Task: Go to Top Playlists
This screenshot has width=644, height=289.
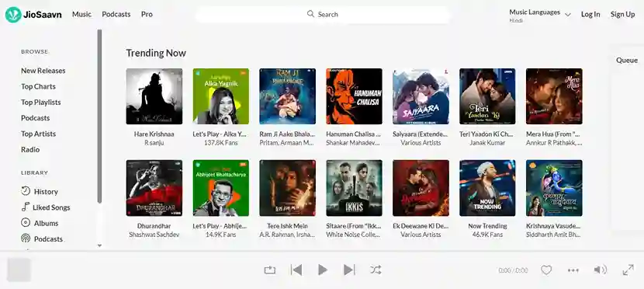Action: click(40, 103)
